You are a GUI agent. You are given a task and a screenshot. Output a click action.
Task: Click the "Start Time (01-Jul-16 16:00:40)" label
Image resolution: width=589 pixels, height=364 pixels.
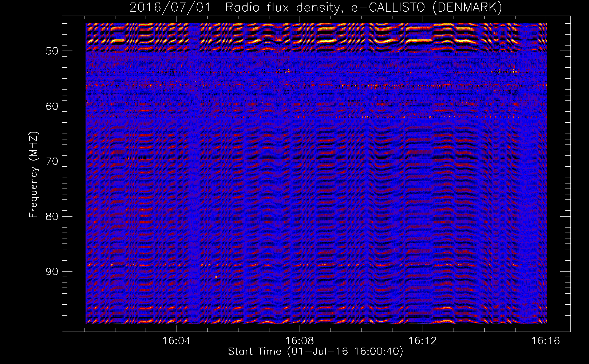pyautogui.click(x=316, y=352)
